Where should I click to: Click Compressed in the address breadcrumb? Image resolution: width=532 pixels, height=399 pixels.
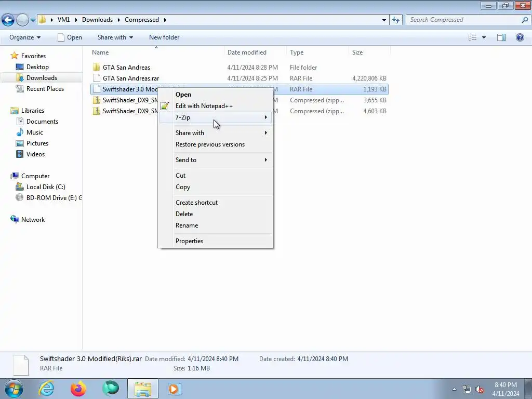click(142, 20)
